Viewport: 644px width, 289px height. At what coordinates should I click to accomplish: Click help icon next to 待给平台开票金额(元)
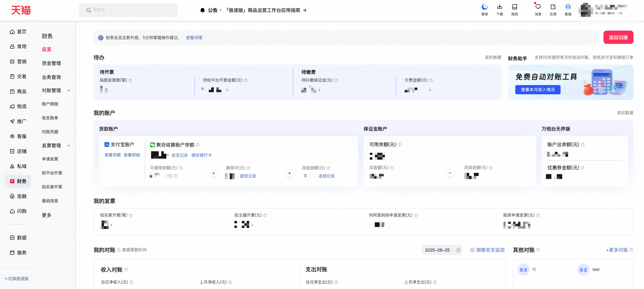tap(246, 81)
